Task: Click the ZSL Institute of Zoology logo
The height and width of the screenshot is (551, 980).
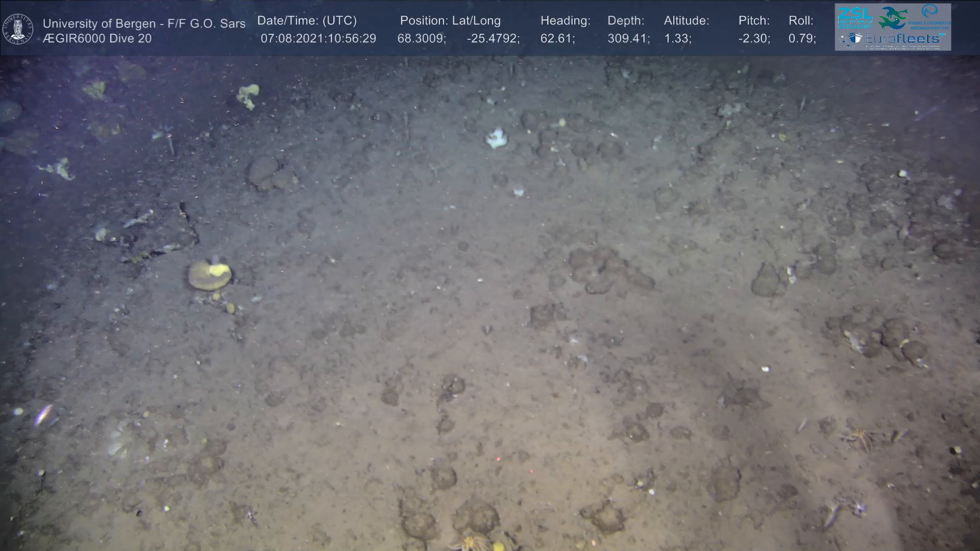Action: tap(854, 17)
